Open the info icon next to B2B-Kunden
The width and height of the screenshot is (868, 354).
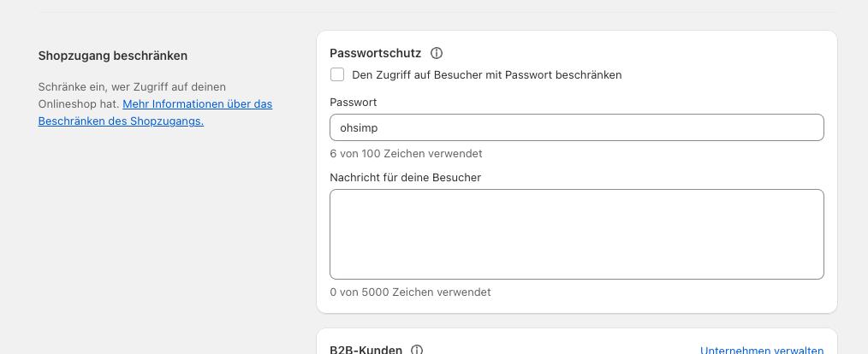point(417,350)
